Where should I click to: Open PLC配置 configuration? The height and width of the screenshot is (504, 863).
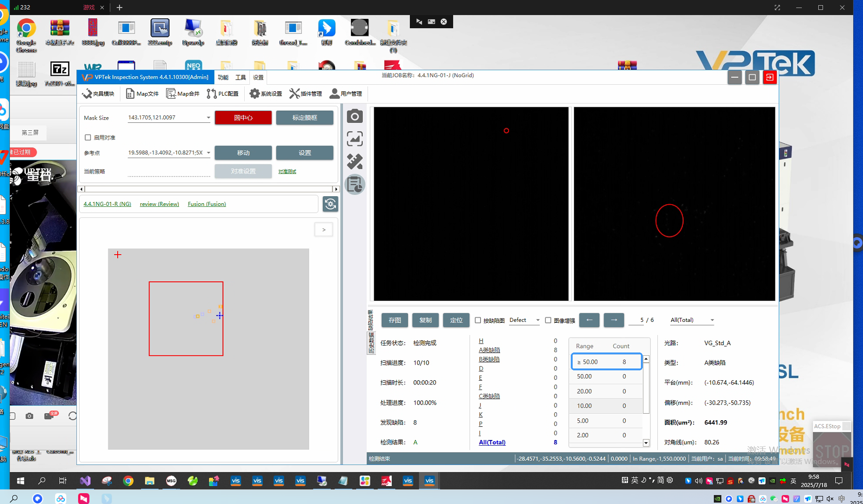[223, 94]
